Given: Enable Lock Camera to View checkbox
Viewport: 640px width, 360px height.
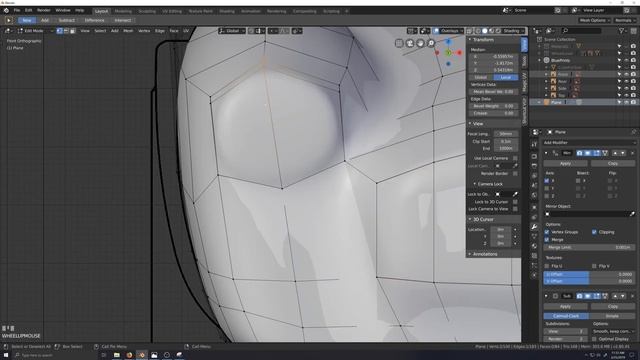Looking at the screenshot, I should coord(515,209).
